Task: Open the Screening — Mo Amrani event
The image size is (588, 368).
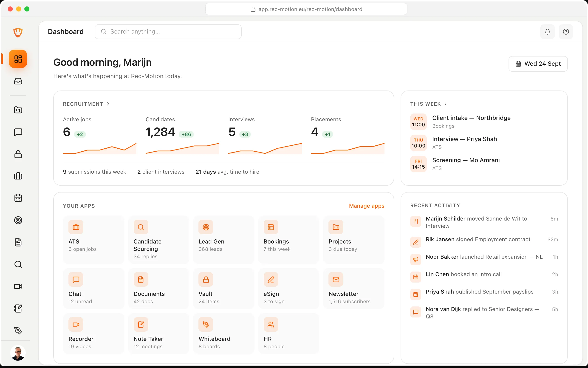Action: 484,164
